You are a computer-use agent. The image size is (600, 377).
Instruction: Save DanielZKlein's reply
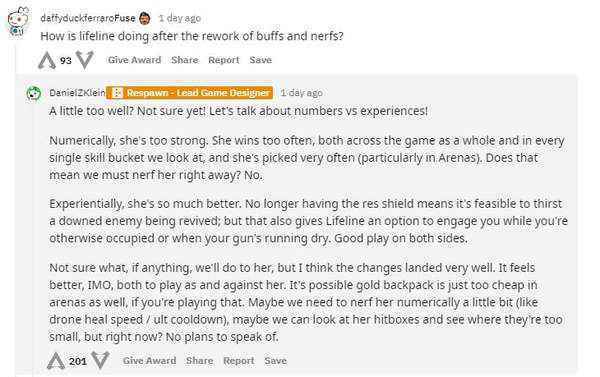(276, 361)
